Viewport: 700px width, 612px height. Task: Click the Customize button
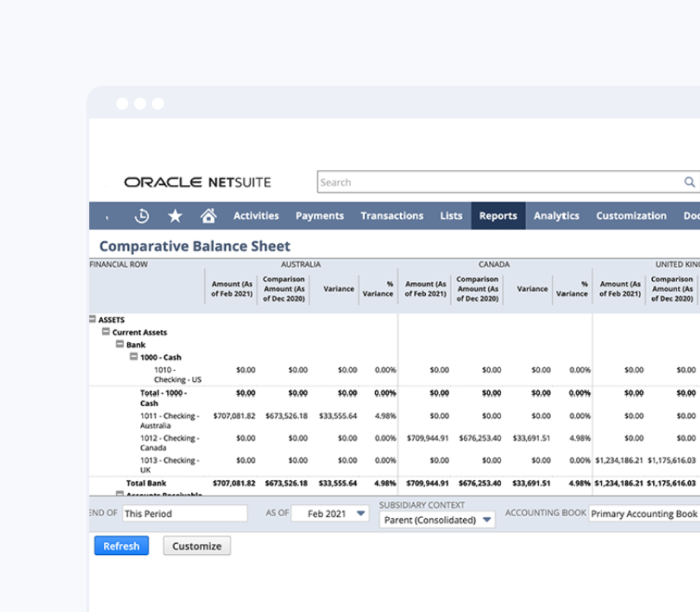click(197, 546)
